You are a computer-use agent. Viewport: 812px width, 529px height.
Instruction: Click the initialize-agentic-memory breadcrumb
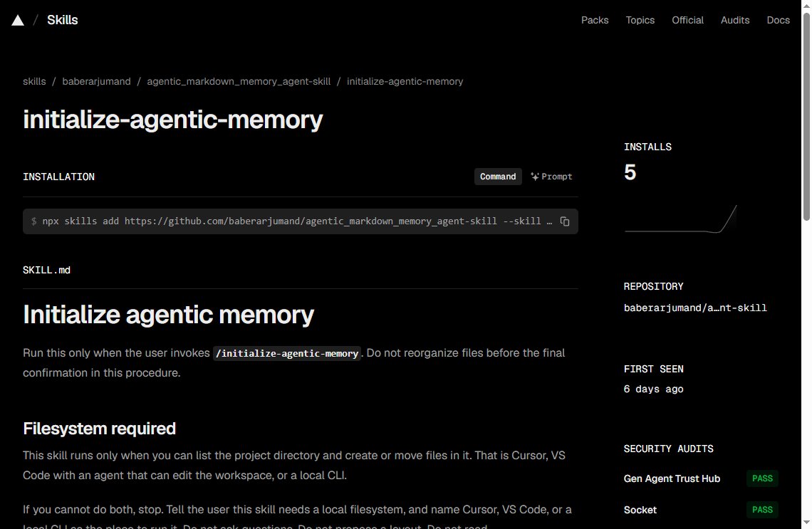pyautogui.click(x=405, y=81)
